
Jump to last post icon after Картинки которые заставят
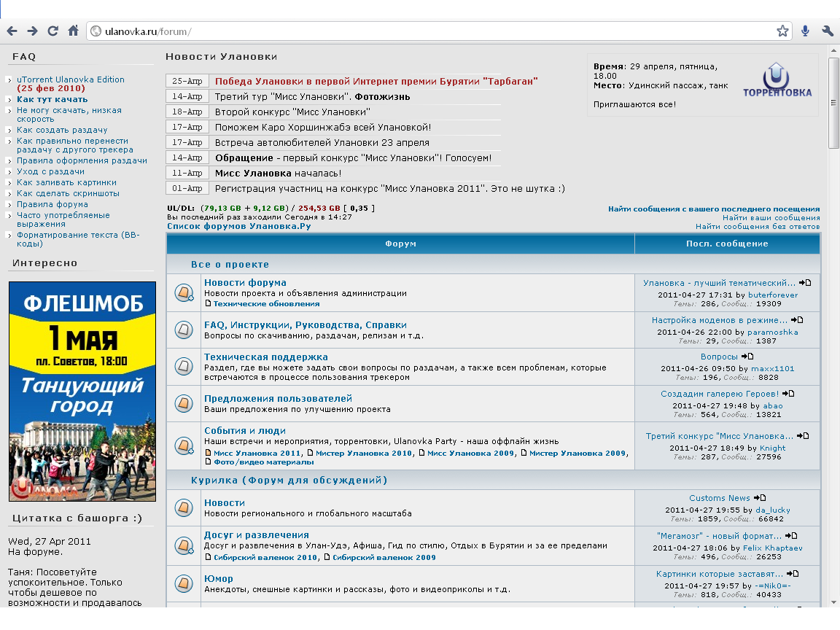793,574
